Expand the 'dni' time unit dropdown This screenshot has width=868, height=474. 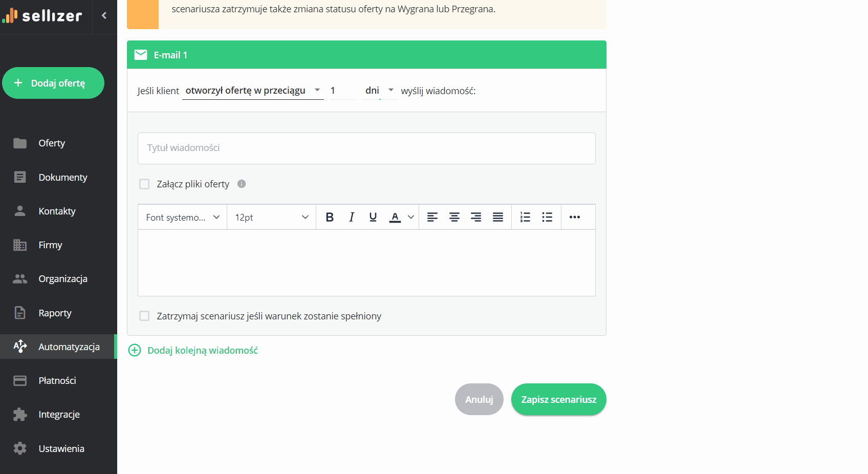click(379, 91)
